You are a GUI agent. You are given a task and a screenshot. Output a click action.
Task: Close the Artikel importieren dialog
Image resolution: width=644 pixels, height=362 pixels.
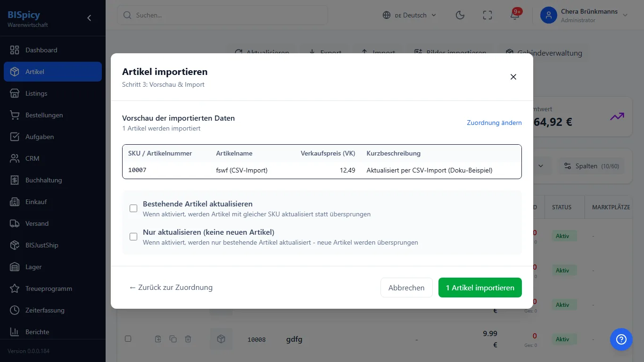tap(513, 77)
